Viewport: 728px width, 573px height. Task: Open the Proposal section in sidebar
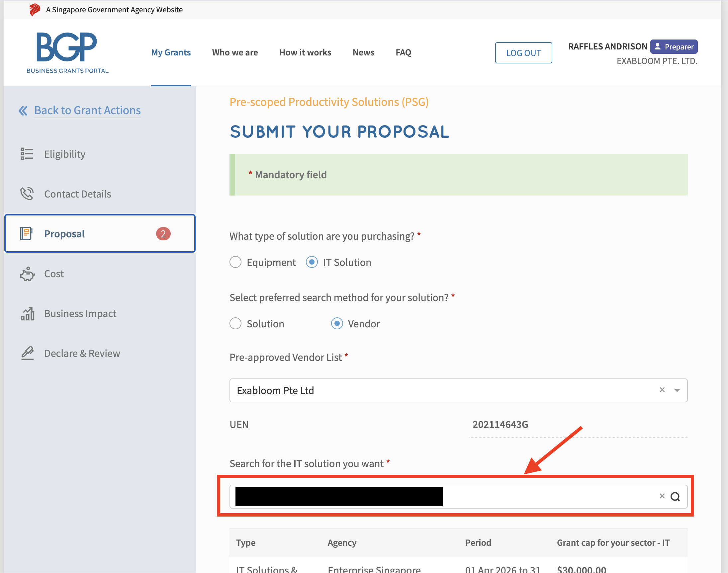pyautogui.click(x=100, y=233)
